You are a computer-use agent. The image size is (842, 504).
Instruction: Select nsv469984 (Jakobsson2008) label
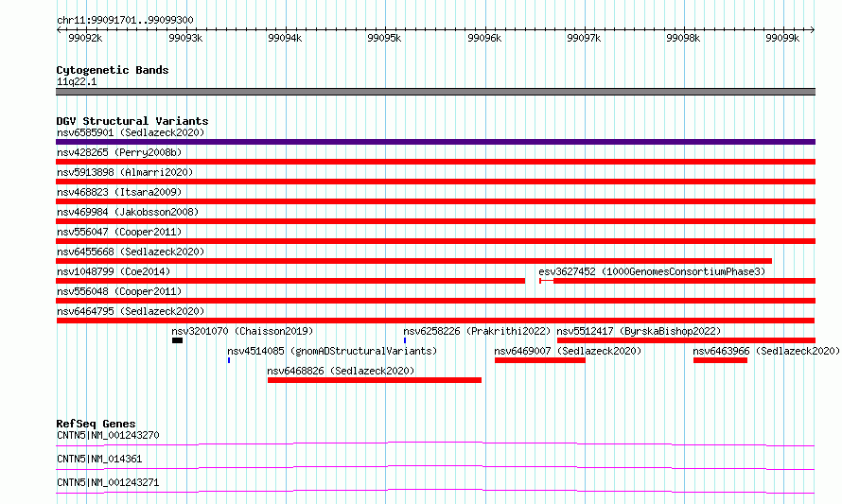tap(128, 212)
